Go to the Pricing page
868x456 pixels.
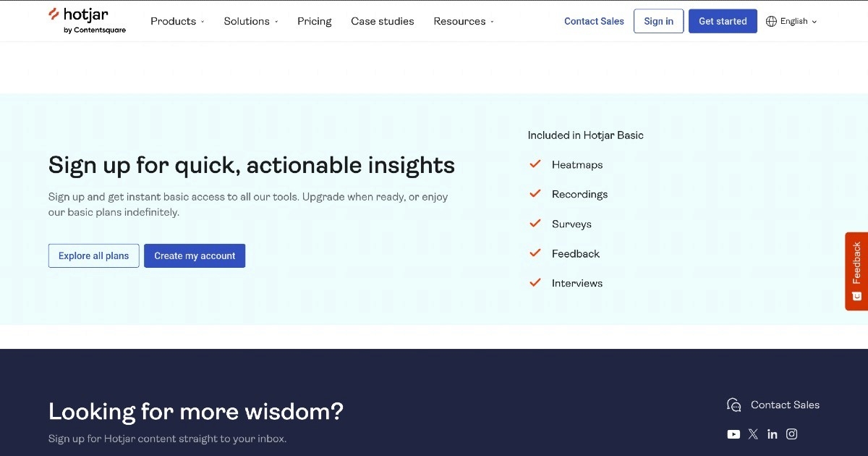[x=314, y=22]
